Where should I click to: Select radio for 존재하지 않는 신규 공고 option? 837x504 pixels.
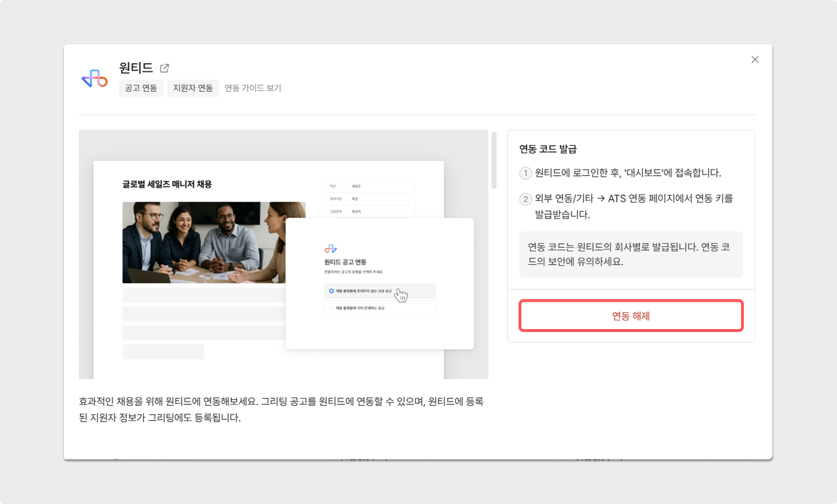coord(331,291)
